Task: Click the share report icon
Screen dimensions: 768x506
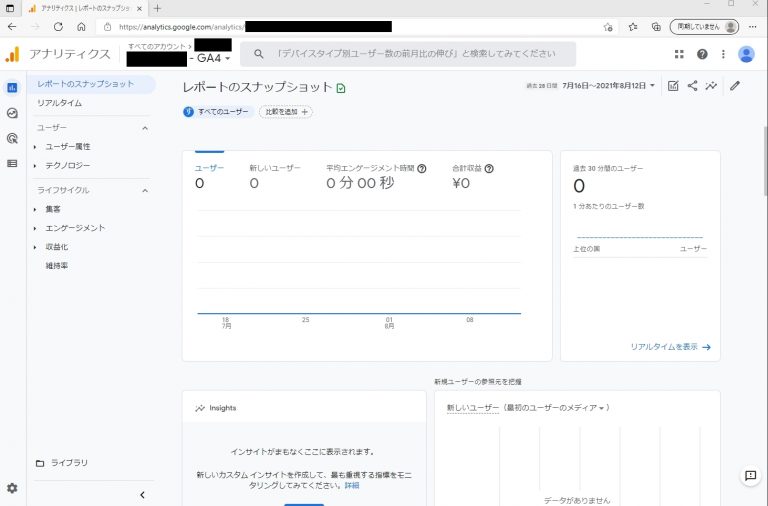Action: pos(692,86)
